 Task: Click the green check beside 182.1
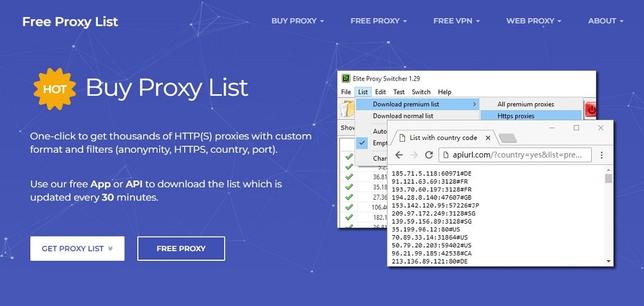(349, 217)
